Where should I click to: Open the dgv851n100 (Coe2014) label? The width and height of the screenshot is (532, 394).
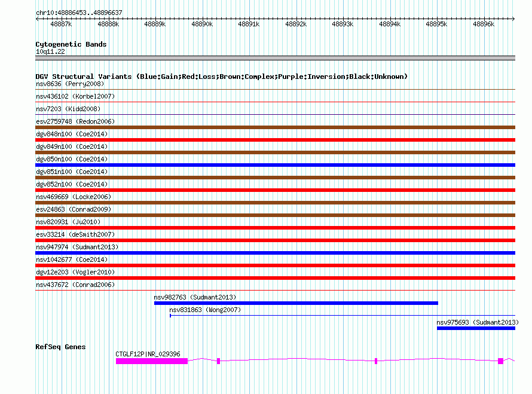coord(72,172)
